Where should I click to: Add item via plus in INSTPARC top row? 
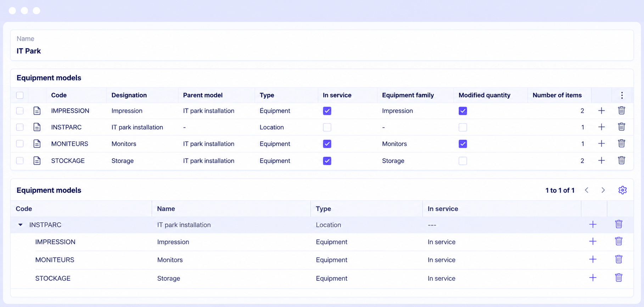click(601, 127)
